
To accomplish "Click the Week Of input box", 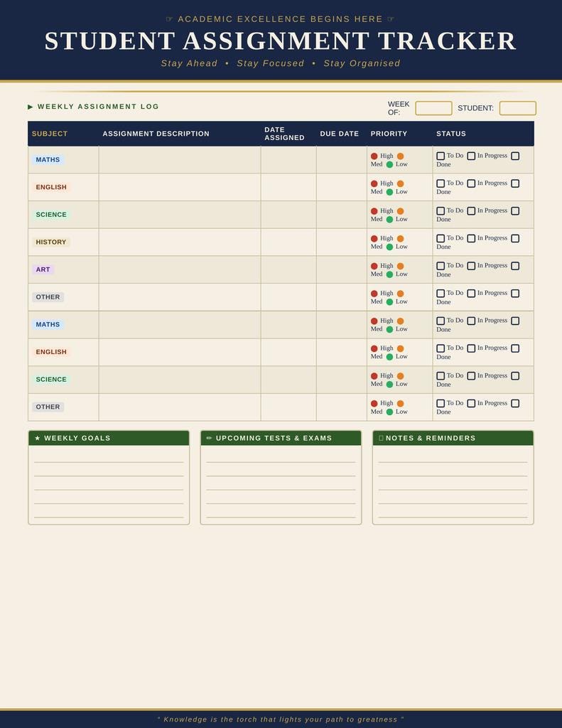I will (433, 108).
